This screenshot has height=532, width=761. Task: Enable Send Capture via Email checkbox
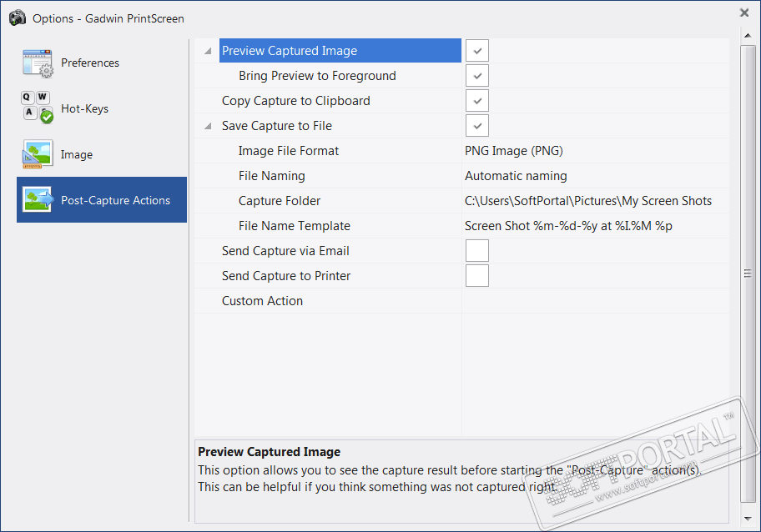pos(476,251)
